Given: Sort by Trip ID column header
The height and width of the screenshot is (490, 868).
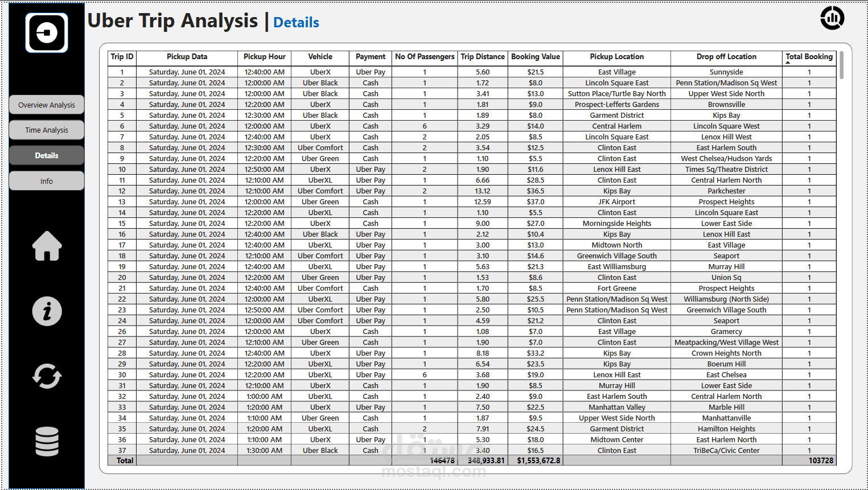Looking at the screenshot, I should click(x=122, y=57).
